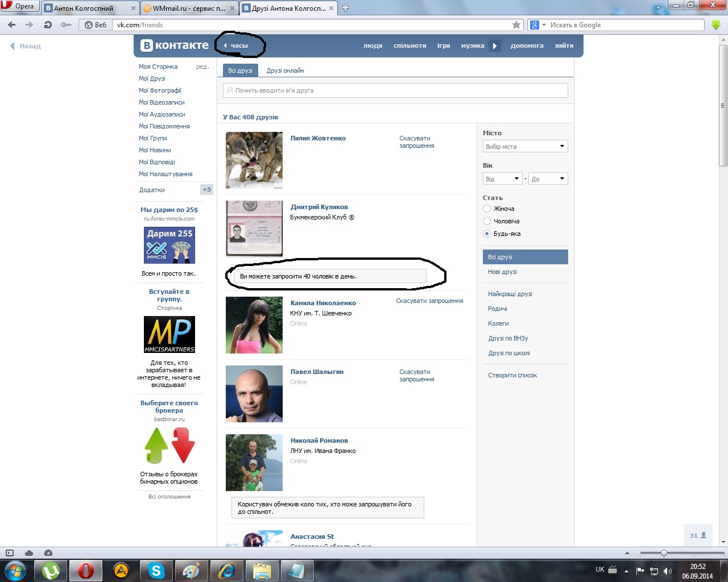Click the music play button in header
This screenshot has height=582, width=728.
coord(495,46)
